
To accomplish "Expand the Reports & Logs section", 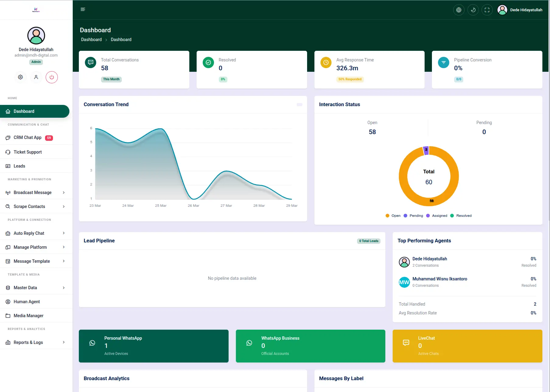I will click(x=29, y=342).
